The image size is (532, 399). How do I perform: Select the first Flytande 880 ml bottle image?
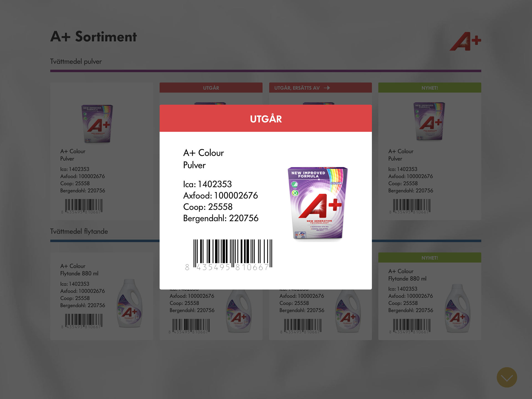129,303
